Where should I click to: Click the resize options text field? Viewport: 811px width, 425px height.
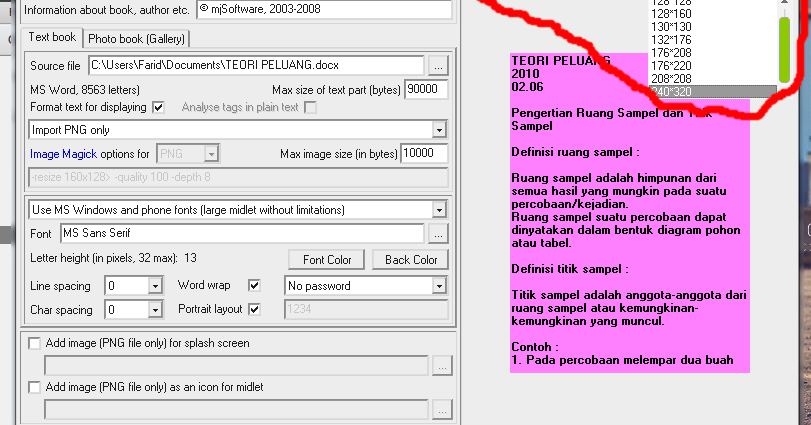pyautogui.click(x=238, y=177)
